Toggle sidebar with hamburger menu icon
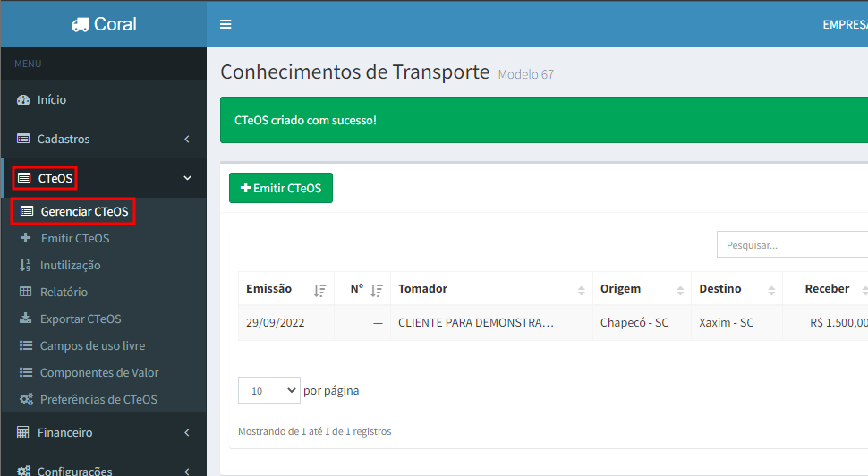Viewport: 868px width, 476px height. click(226, 24)
